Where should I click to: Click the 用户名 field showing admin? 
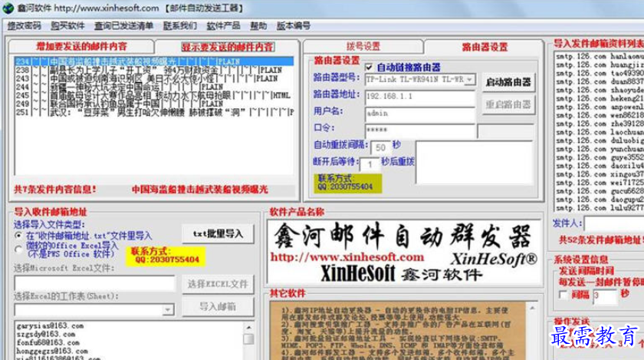tap(420, 114)
